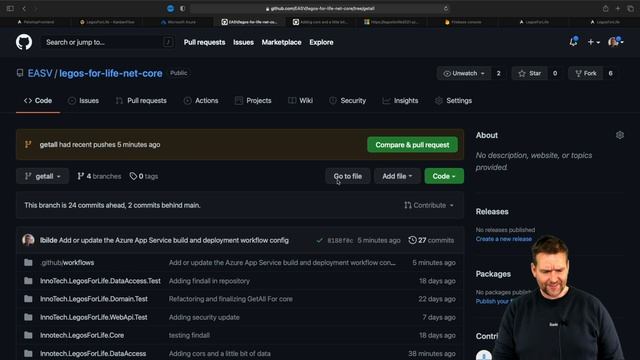640x360 pixels.
Task: Click the browser address bar
Action: coord(320,9)
